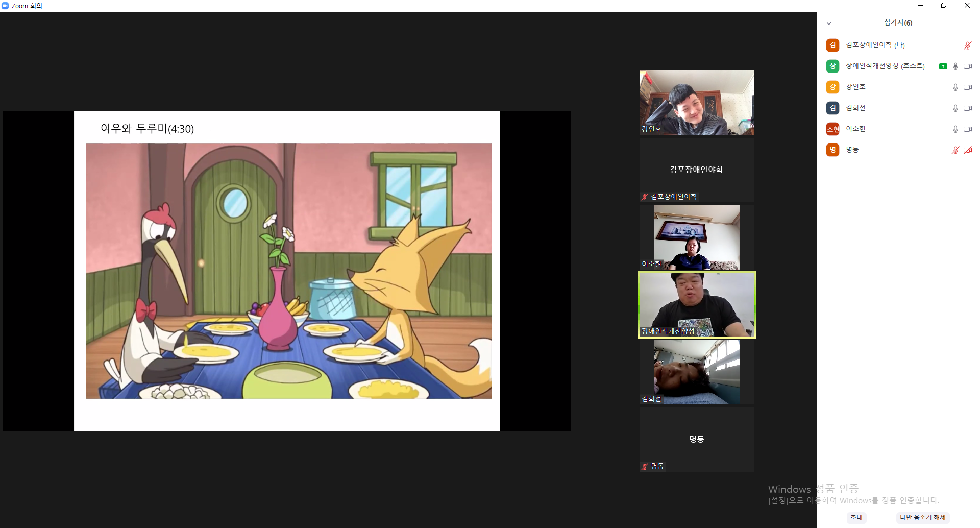Click the muted microphone icon for 명동
This screenshot has width=980, height=528.
point(955,150)
